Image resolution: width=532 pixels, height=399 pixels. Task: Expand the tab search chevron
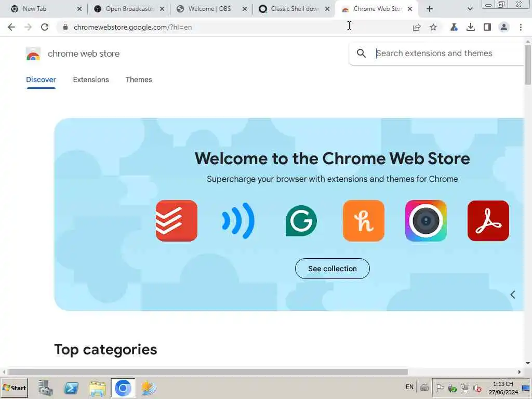(470, 9)
